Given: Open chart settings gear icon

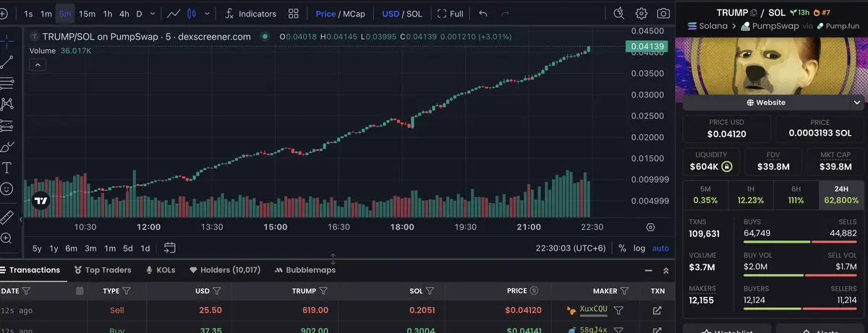Looking at the screenshot, I should (x=641, y=14).
